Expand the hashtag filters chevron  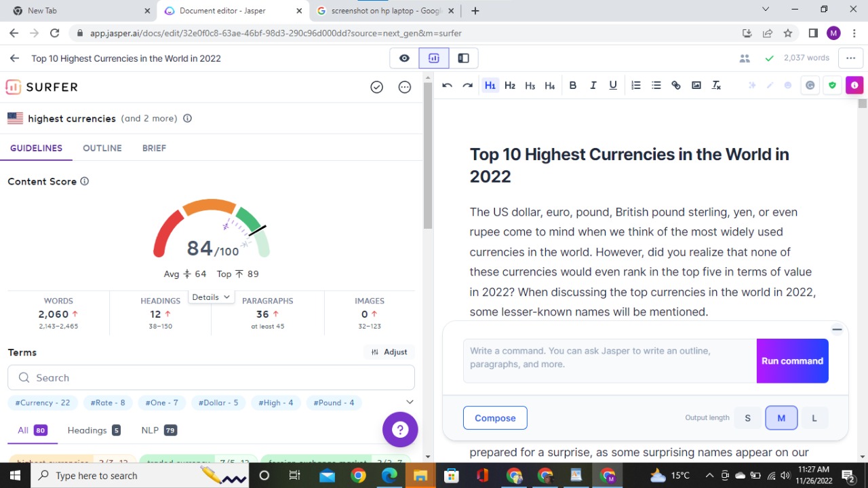(409, 402)
